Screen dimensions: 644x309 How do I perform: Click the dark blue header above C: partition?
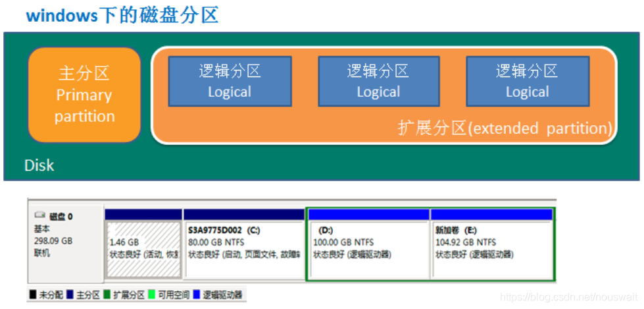click(x=244, y=214)
